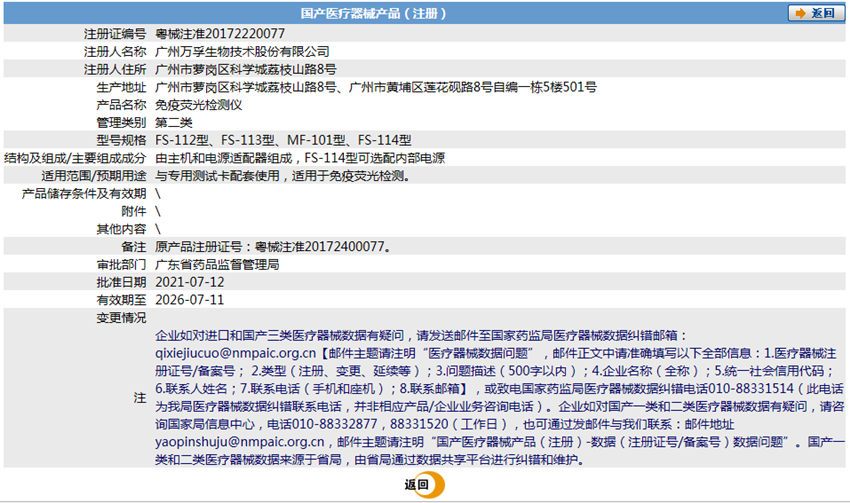
Task: Click the 有效期至 label
Action: (121, 300)
